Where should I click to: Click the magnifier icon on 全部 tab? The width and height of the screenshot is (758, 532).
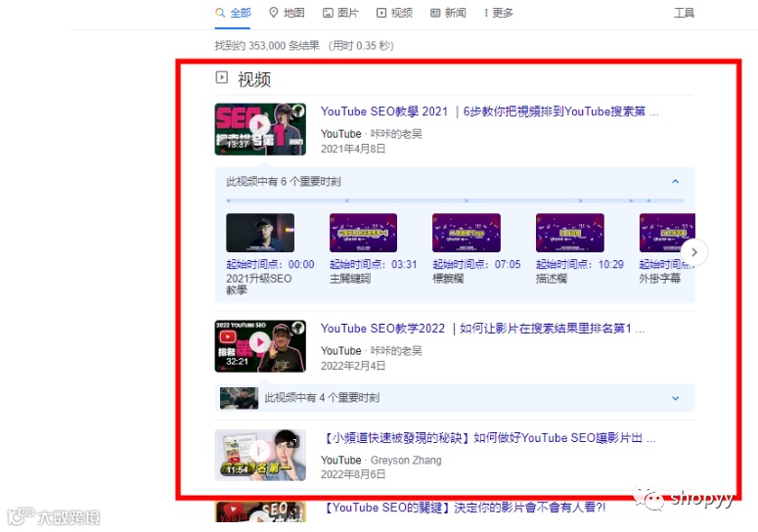220,13
